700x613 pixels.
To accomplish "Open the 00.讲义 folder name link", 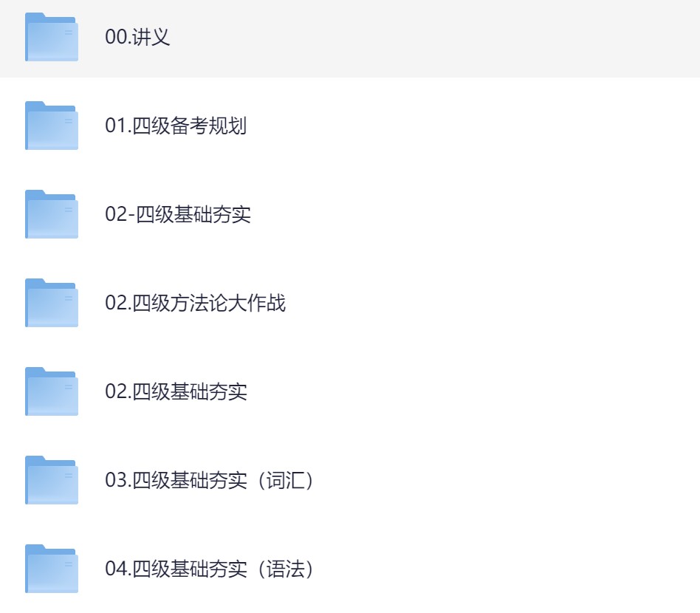I will (x=138, y=37).
